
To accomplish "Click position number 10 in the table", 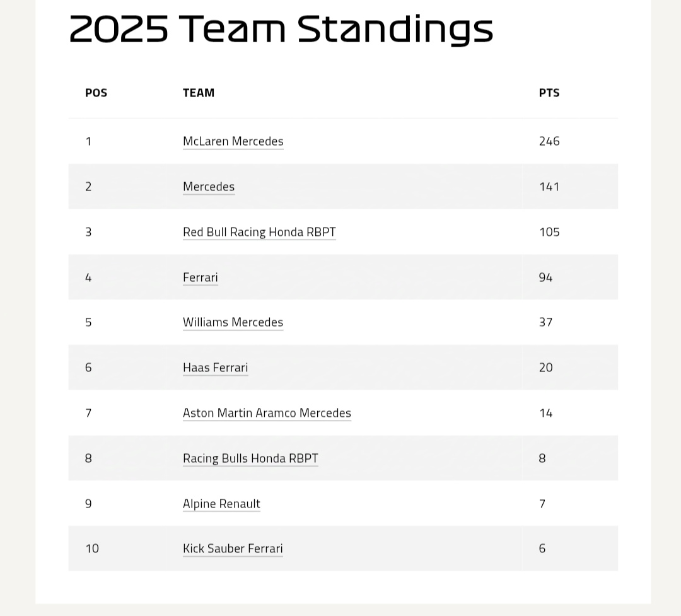I will coord(92,549).
